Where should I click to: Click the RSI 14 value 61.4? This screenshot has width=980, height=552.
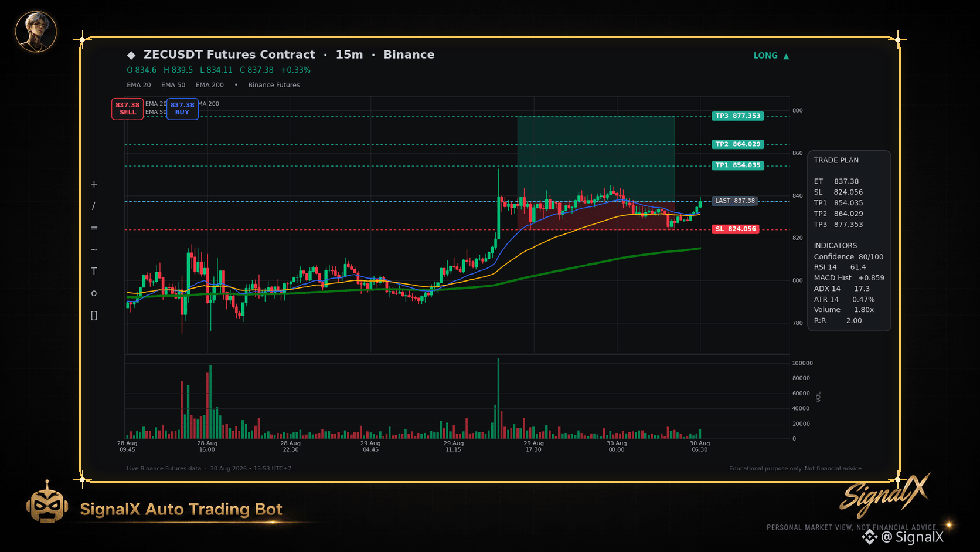[x=858, y=267]
